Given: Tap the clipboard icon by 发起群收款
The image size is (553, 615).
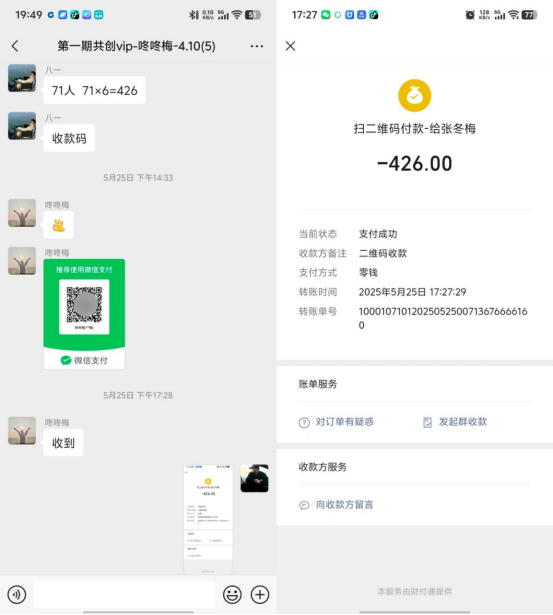Looking at the screenshot, I should pos(427,422).
